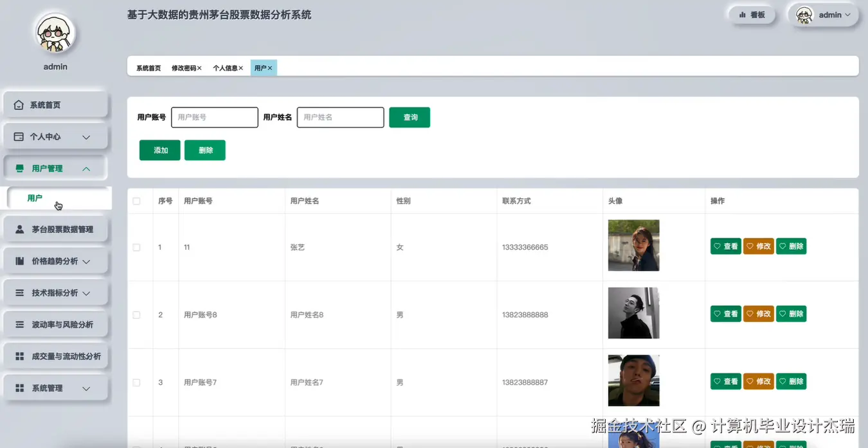Open the 看板 dashboard button
The image size is (868, 448).
752,15
